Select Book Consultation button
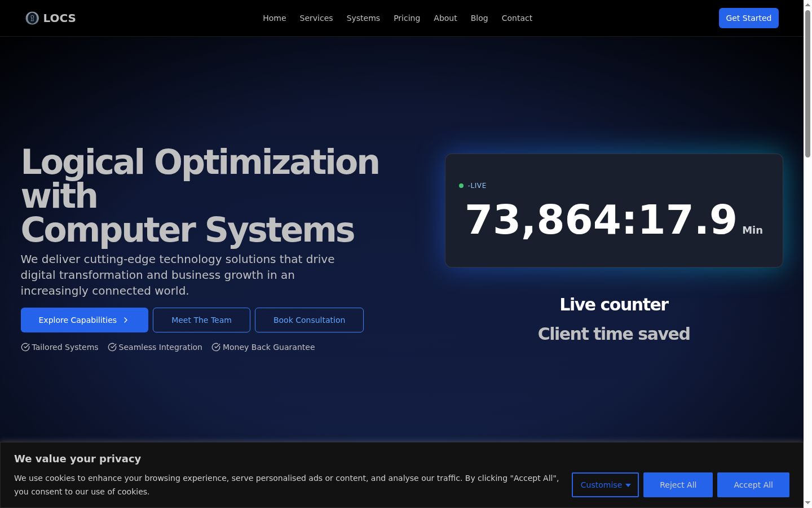 pyautogui.click(x=309, y=320)
